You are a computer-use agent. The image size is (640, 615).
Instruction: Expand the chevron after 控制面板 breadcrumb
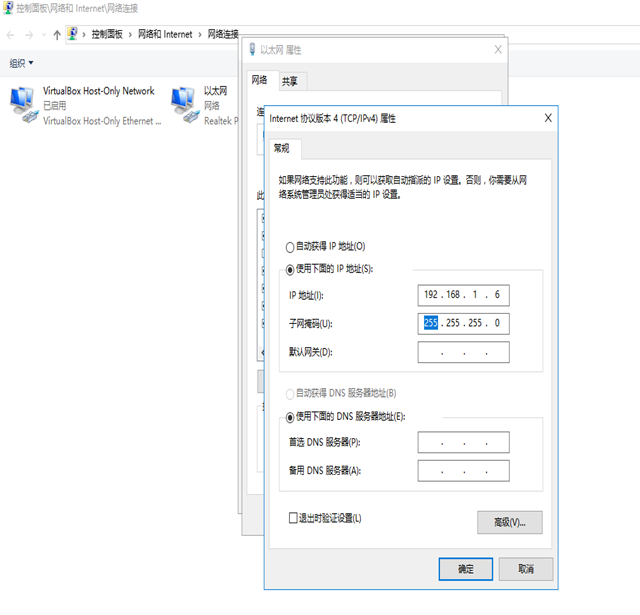click(x=130, y=35)
